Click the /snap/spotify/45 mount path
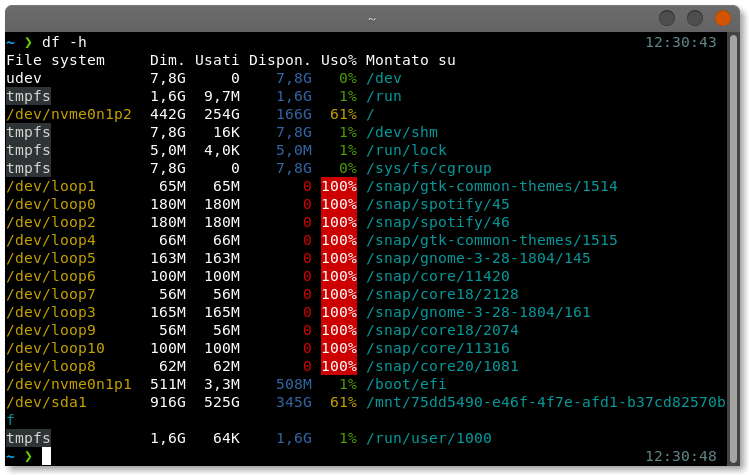 coord(438,205)
